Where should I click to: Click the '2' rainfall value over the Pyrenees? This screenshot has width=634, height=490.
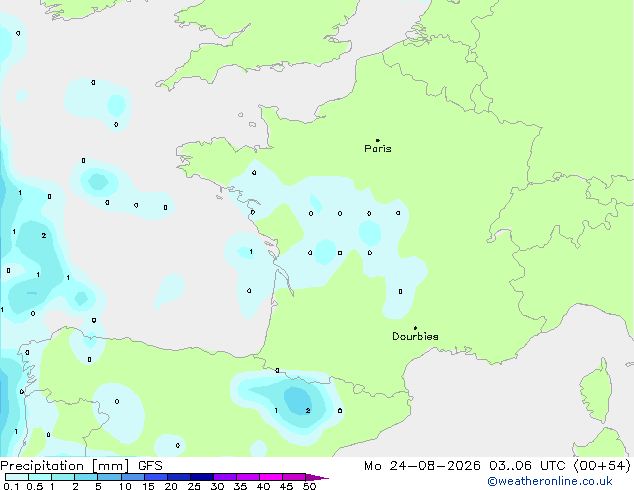coord(308,411)
